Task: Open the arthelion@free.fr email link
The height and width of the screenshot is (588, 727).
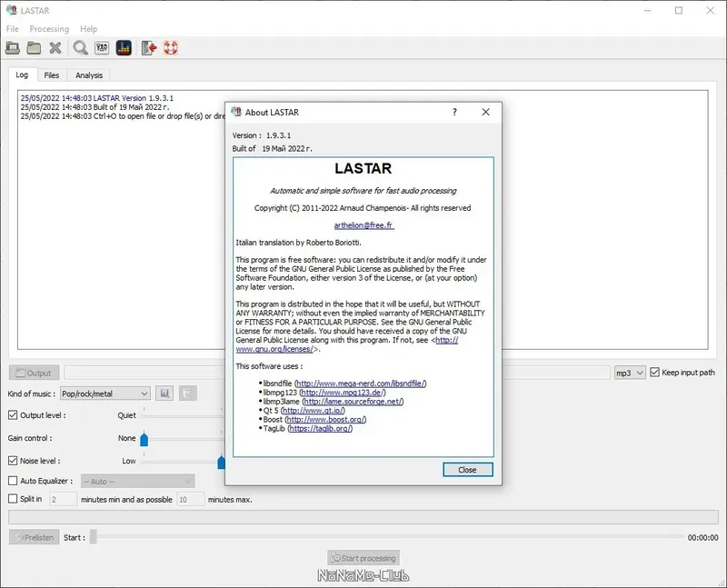Action: point(364,225)
